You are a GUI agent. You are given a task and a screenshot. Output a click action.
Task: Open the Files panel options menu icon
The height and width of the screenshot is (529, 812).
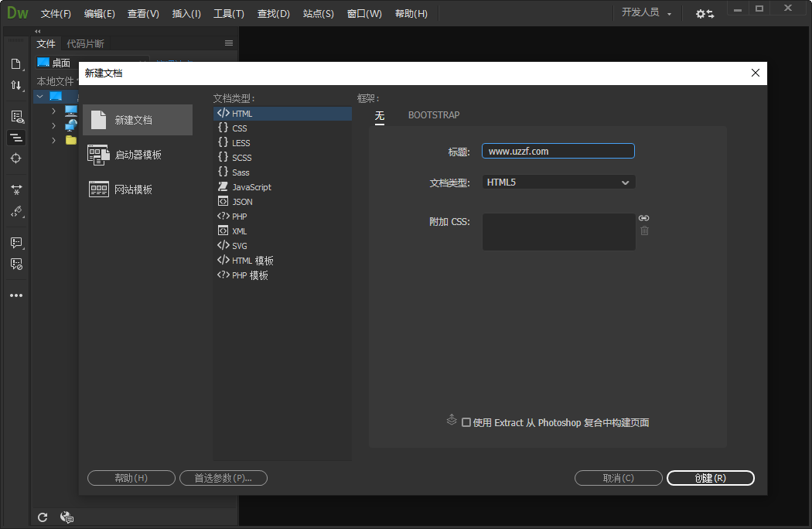click(x=229, y=43)
